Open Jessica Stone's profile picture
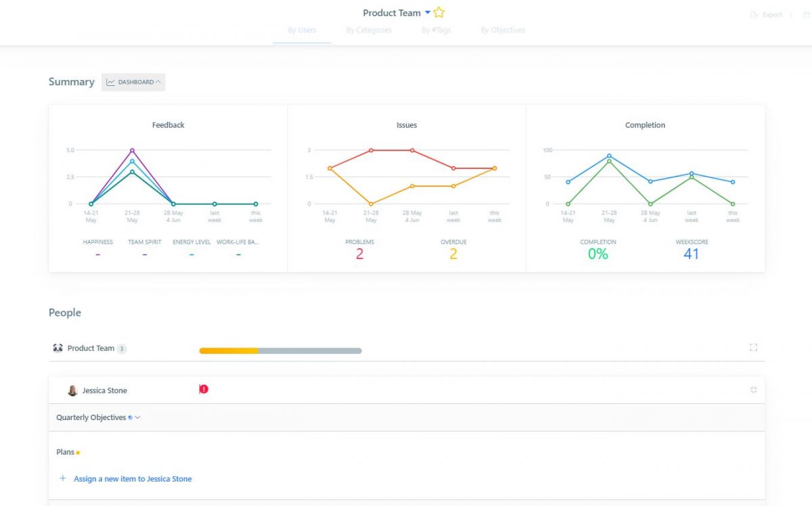 [x=70, y=390]
